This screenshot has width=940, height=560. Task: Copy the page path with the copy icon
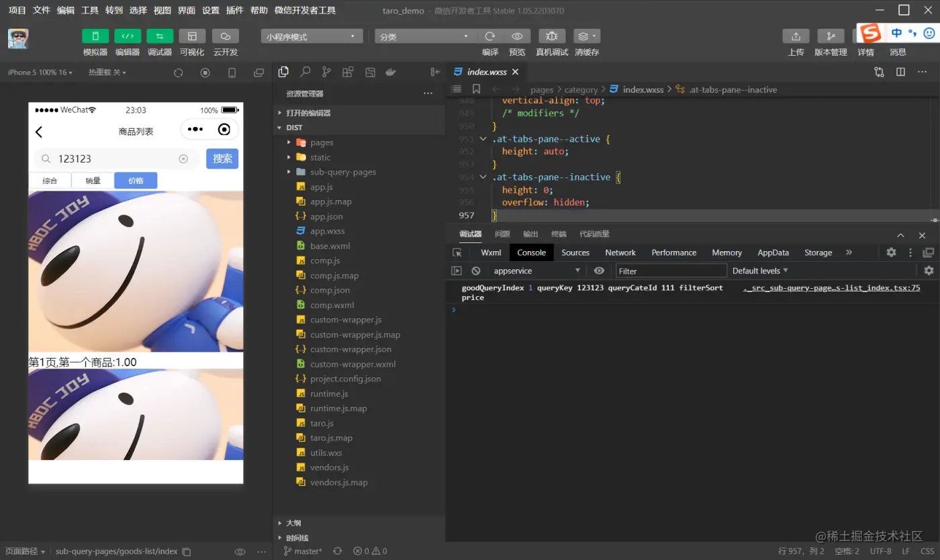click(187, 551)
